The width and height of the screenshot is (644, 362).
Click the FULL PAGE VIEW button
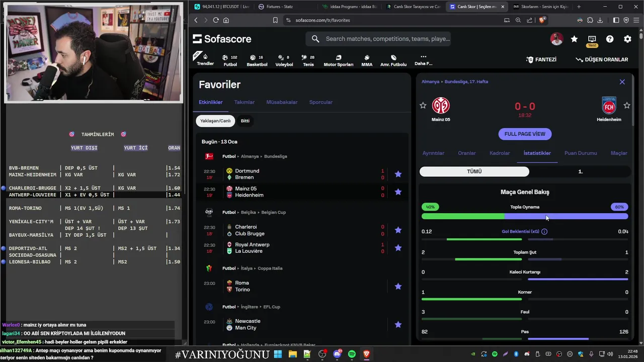coord(525,134)
